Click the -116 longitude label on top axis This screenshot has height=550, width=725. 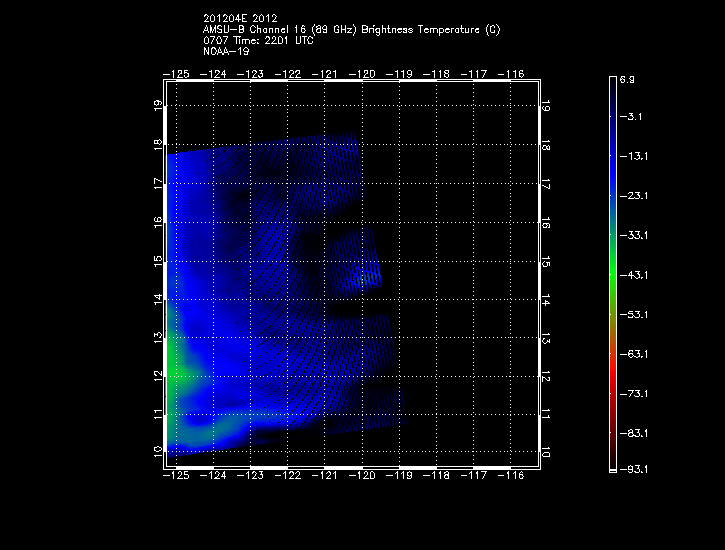[511, 74]
